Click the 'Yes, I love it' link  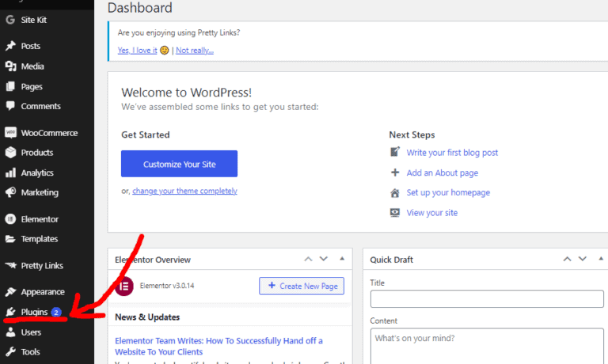pos(137,51)
